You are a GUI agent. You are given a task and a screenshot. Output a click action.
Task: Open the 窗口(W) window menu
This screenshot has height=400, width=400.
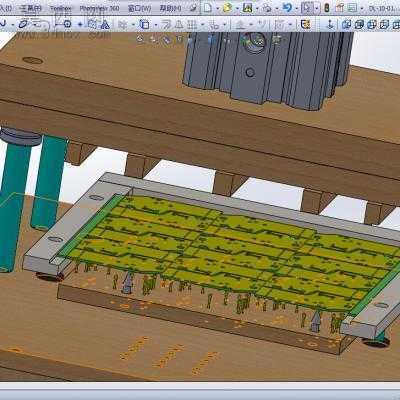pyautogui.click(x=140, y=8)
